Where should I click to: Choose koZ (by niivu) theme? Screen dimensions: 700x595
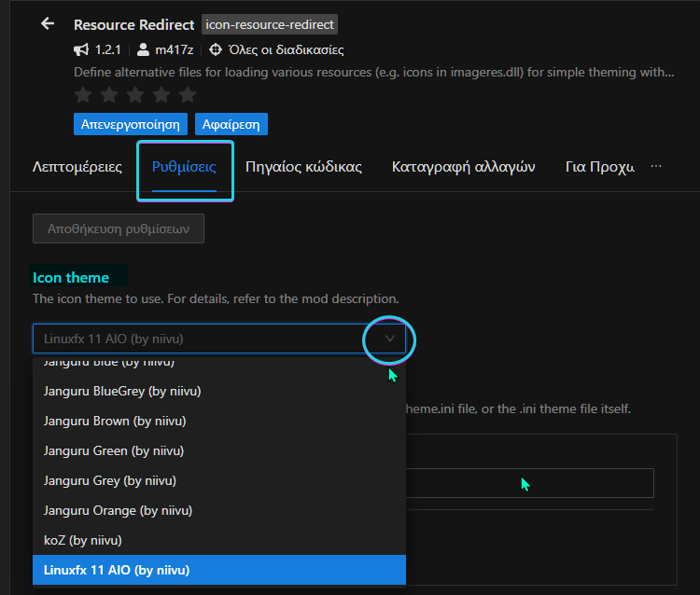(219, 541)
